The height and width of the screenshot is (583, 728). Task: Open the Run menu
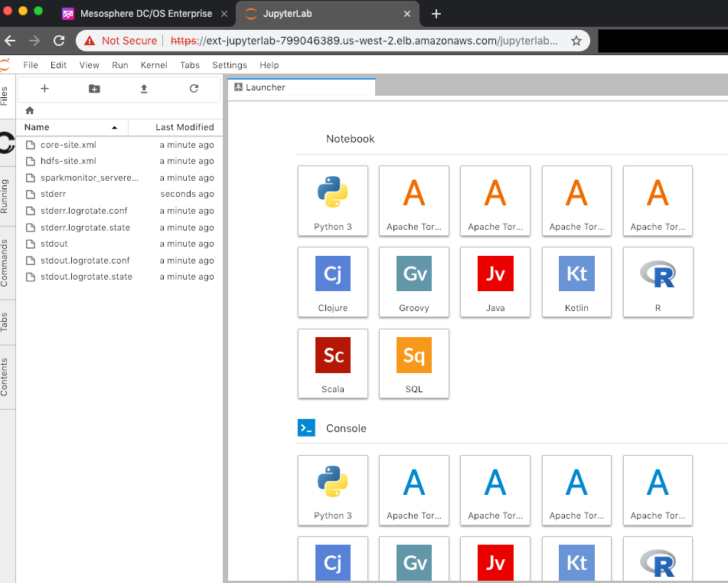pos(119,65)
